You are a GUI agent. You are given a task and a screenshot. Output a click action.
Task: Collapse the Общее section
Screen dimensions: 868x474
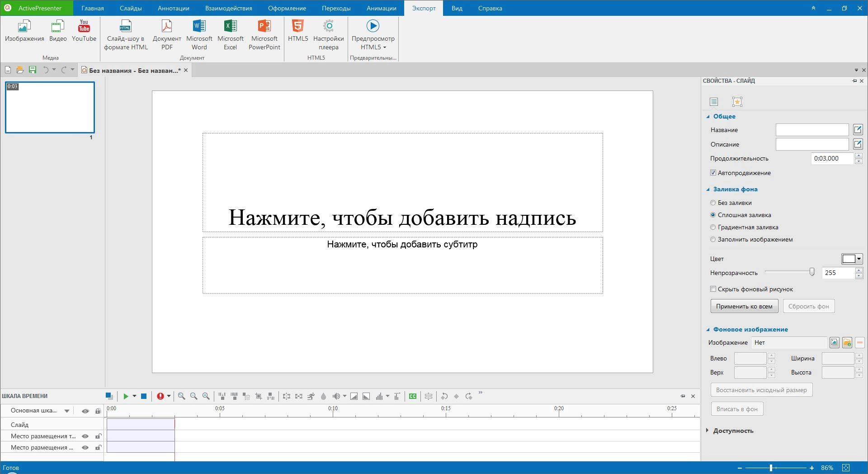point(708,117)
